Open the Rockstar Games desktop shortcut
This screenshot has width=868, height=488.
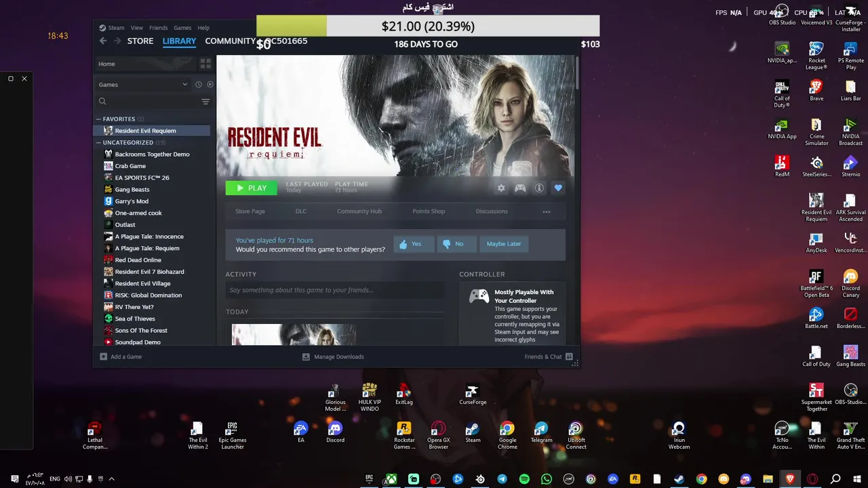[404, 435]
